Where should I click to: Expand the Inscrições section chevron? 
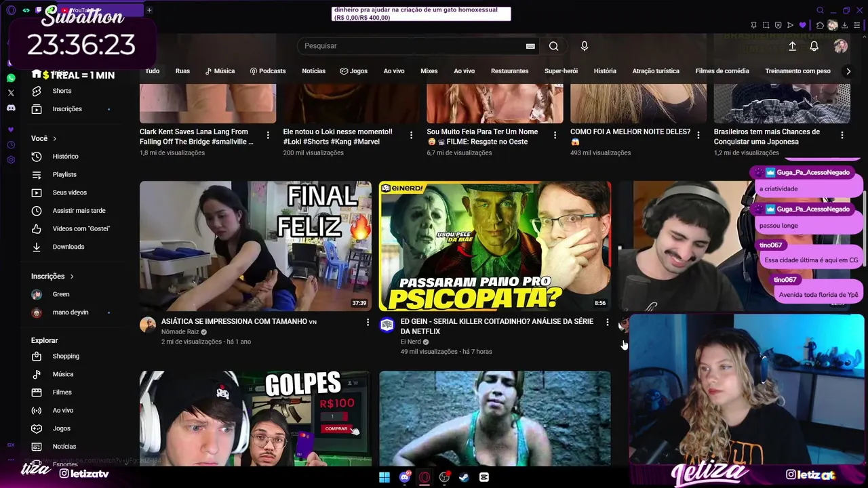72,277
